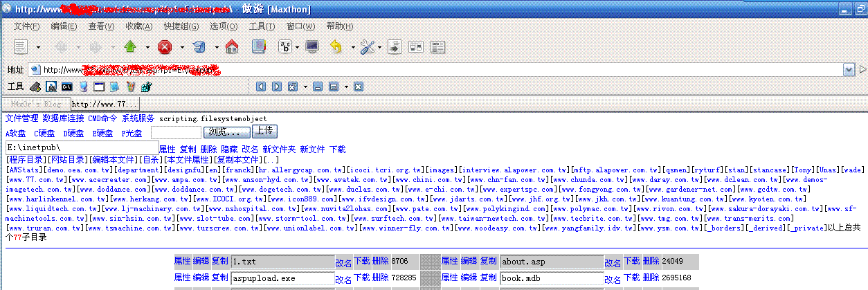This screenshot has width=868, height=290.
Task: Click the wrench and screwdriver tools icon
Action: pyautogui.click(x=368, y=47)
